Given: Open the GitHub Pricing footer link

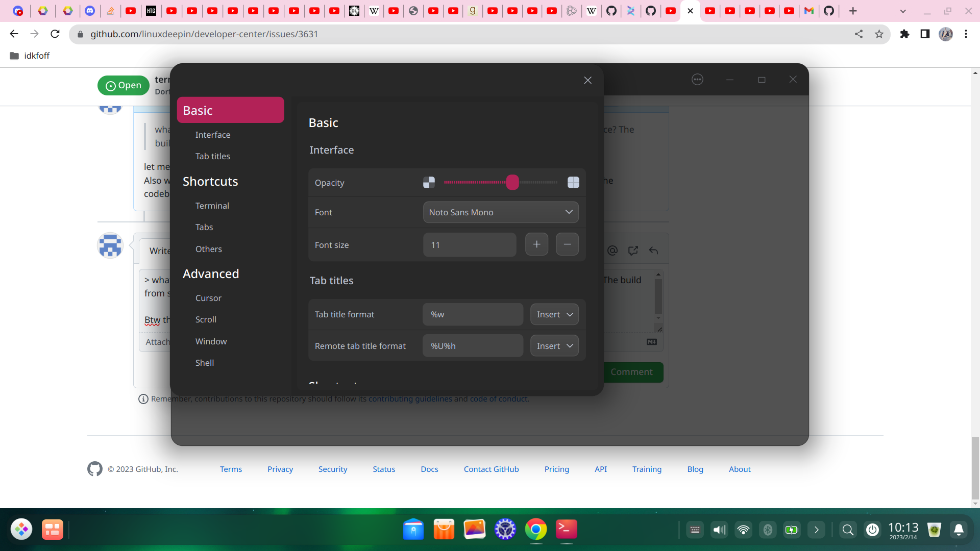Looking at the screenshot, I should [x=556, y=469].
